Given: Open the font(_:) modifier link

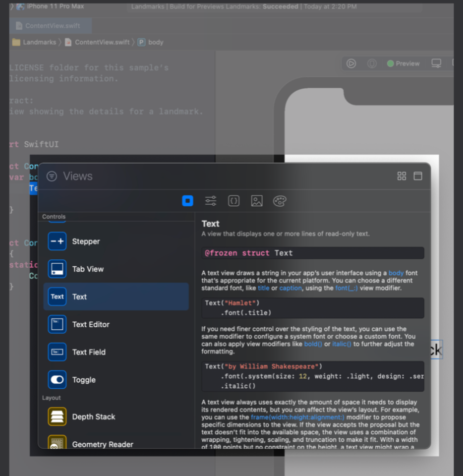Looking at the screenshot, I should pyautogui.click(x=347, y=288).
